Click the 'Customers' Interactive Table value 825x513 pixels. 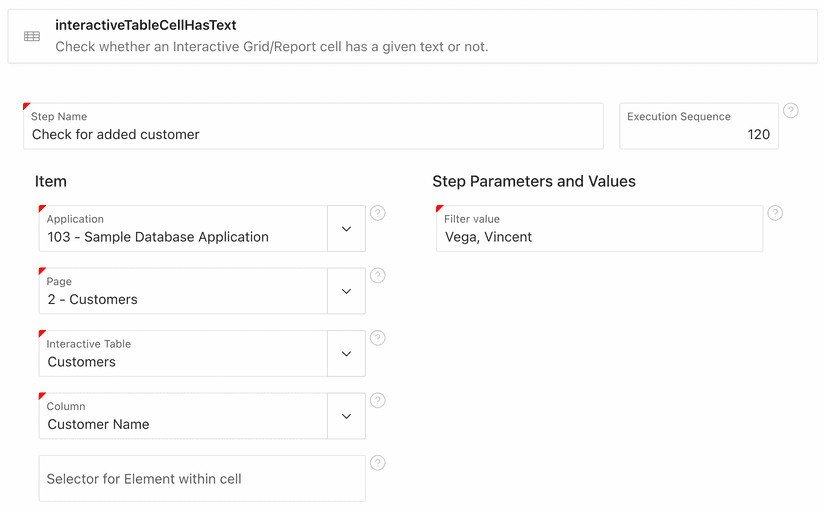point(82,362)
